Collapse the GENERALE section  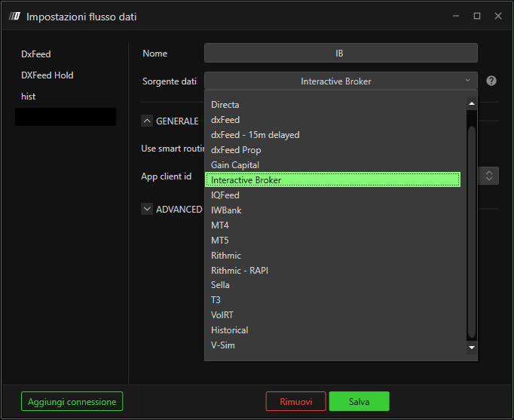pyautogui.click(x=147, y=121)
